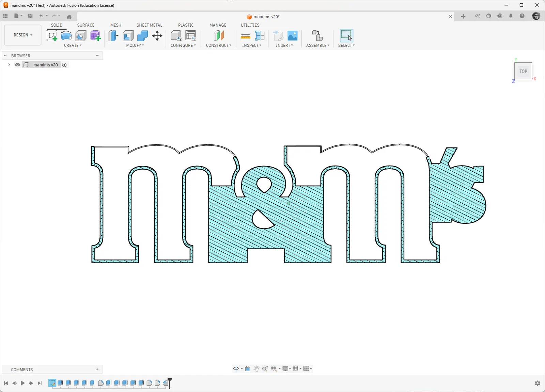Activate the mandms v20 component radio button
Image resolution: width=545 pixels, height=392 pixels.
click(64, 65)
